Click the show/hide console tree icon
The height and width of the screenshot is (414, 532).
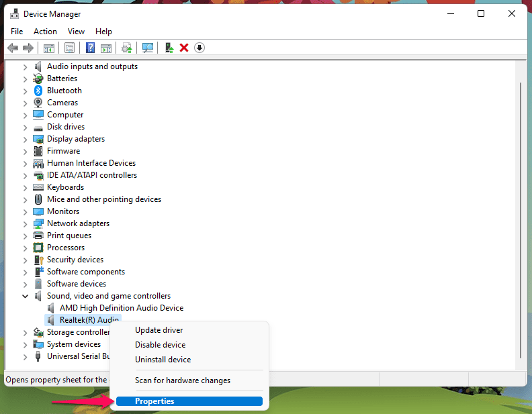[49, 48]
